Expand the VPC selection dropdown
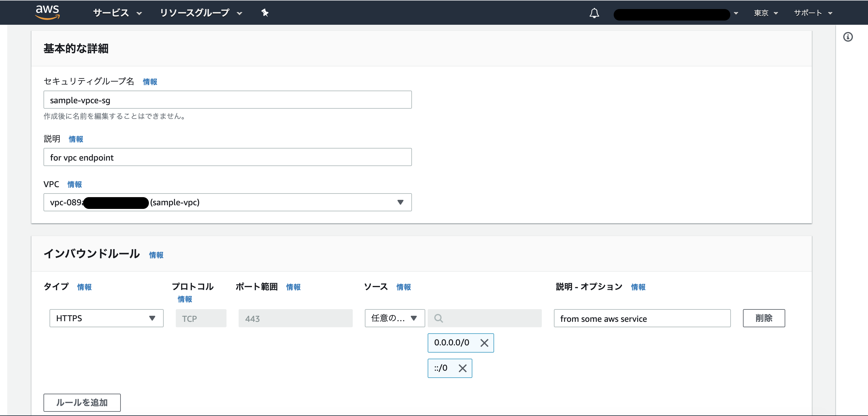The width and height of the screenshot is (868, 416). click(x=400, y=203)
